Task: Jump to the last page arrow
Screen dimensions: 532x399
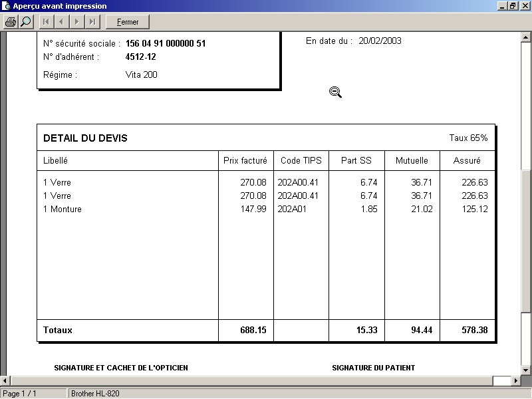Action: pos(92,22)
